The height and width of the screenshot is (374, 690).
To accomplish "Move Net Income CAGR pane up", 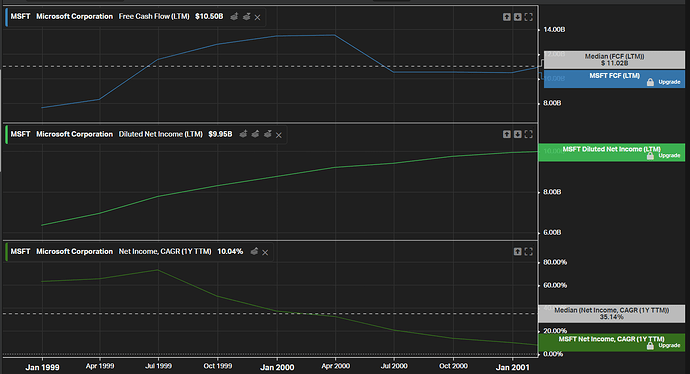I will [518, 252].
